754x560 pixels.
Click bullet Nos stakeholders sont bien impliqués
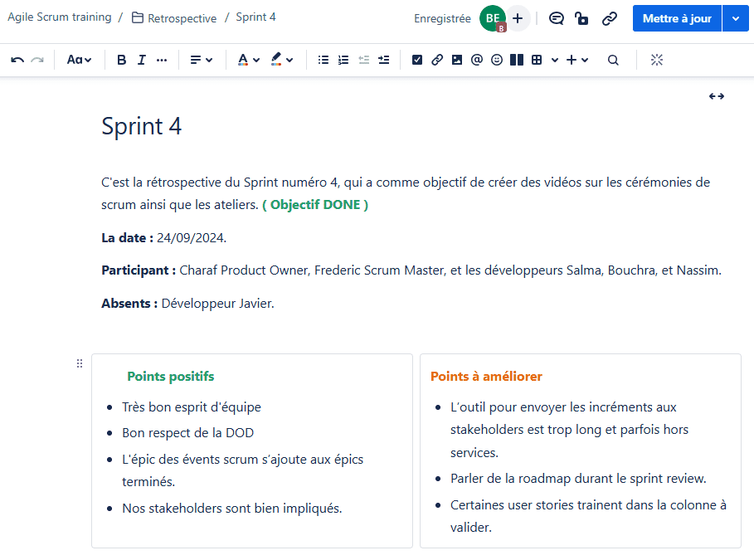pyautogui.click(x=232, y=508)
